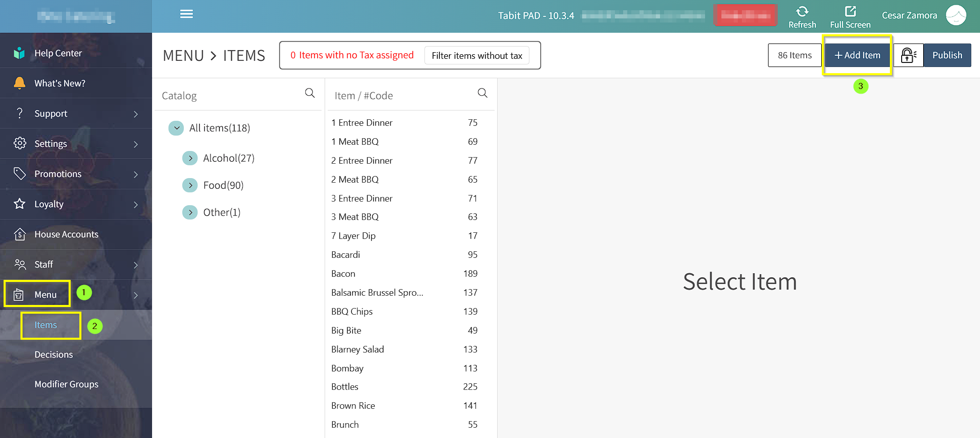
Task: Select Blarney Salad from item list
Action: pyautogui.click(x=357, y=349)
